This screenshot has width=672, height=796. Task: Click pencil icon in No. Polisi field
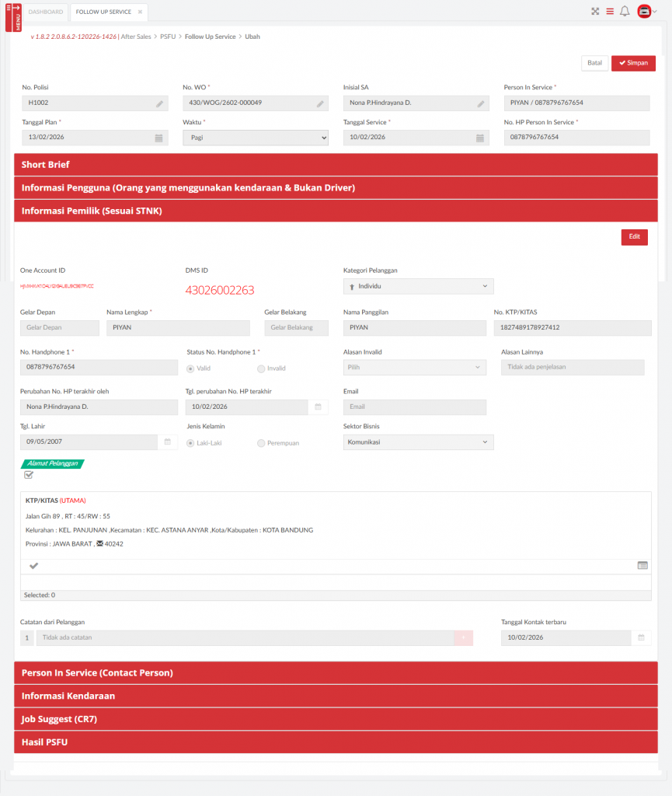pyautogui.click(x=159, y=103)
